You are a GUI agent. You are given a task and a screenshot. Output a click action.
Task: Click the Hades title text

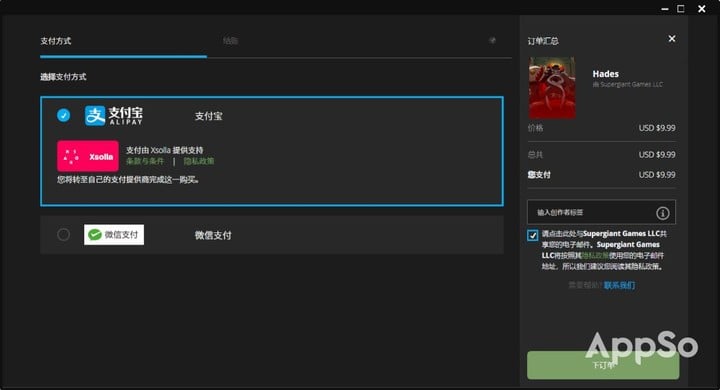[605, 74]
